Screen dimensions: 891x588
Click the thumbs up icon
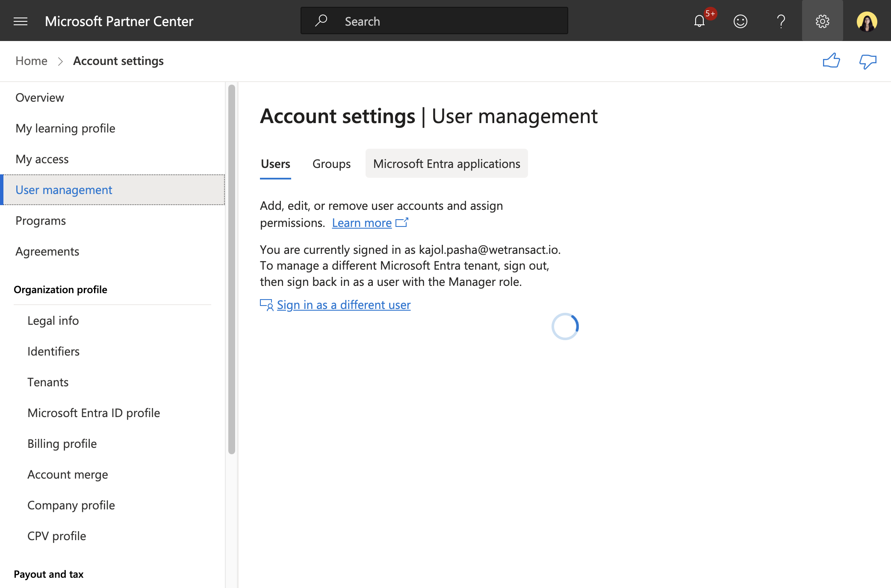831,61
